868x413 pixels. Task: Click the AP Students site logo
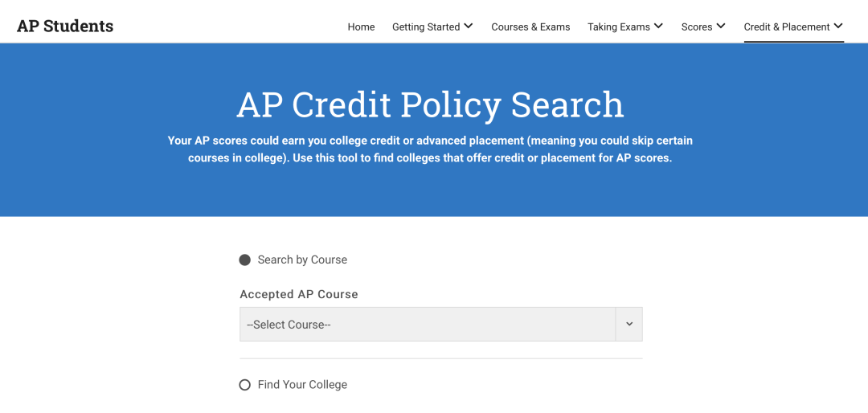click(65, 26)
